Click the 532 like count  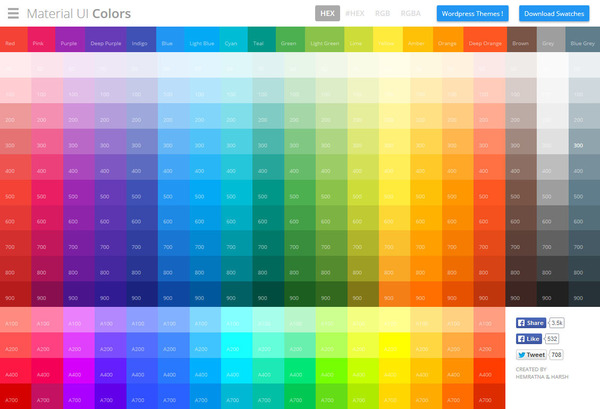pyautogui.click(x=552, y=339)
